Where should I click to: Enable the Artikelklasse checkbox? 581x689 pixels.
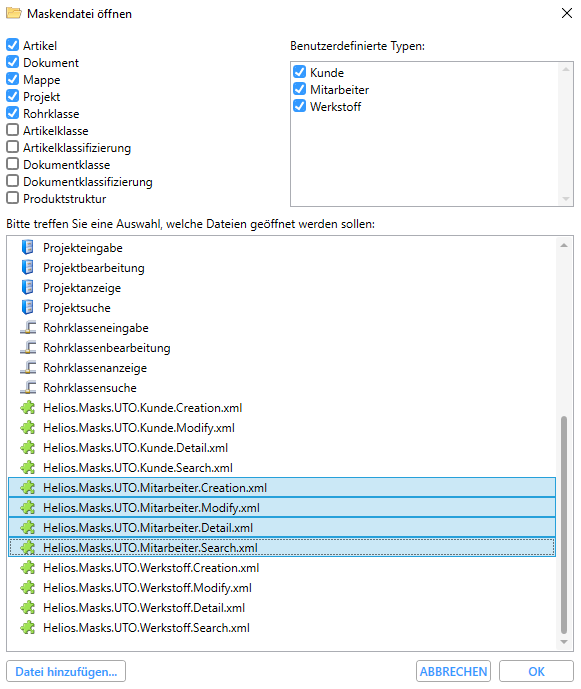(x=13, y=130)
